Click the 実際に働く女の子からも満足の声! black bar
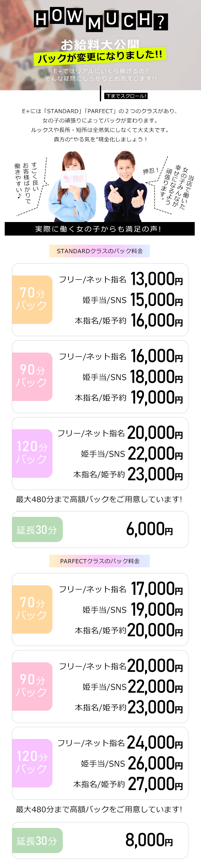 [x=100, y=229]
